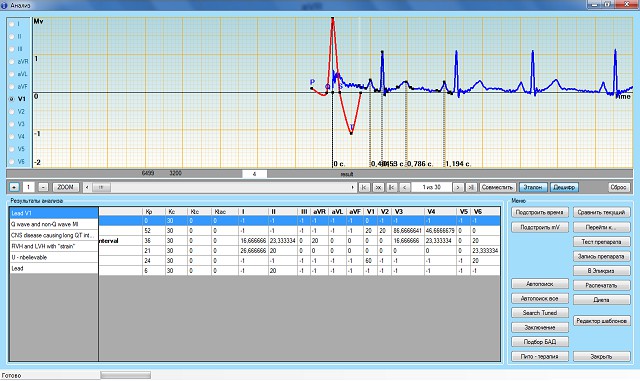The image size is (640, 381).
Task: Click the white field showing 4
Action: click(254, 174)
